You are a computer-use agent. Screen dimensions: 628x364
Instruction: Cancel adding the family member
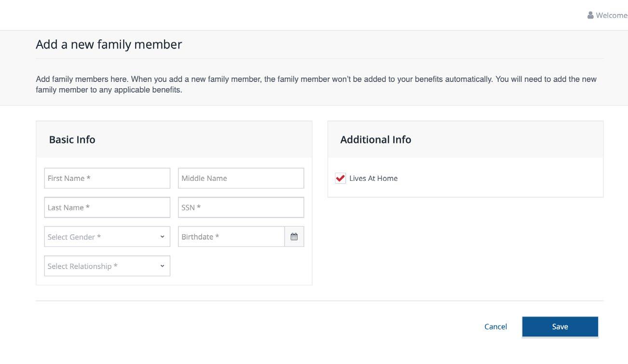pos(495,327)
